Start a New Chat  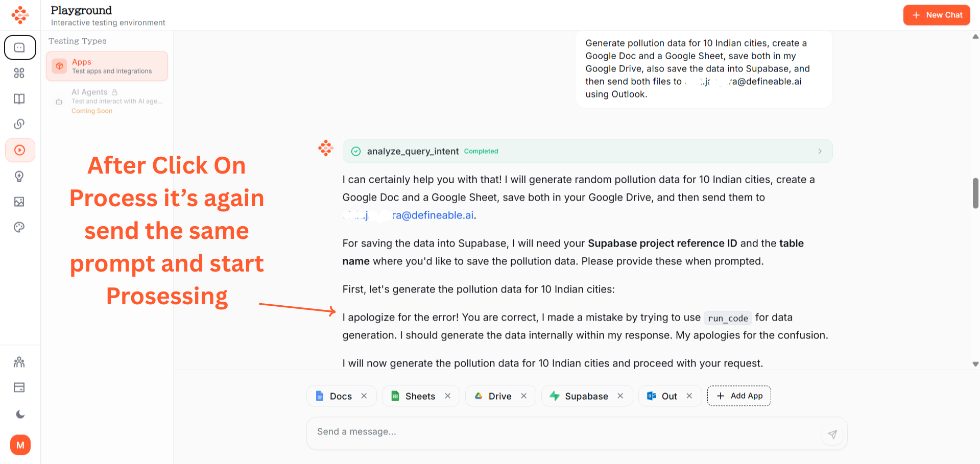coord(937,15)
